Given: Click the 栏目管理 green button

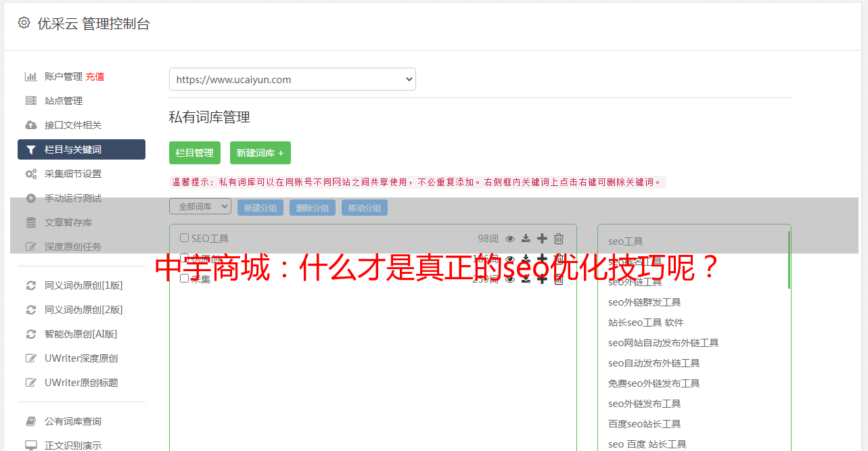Looking at the screenshot, I should (x=195, y=153).
